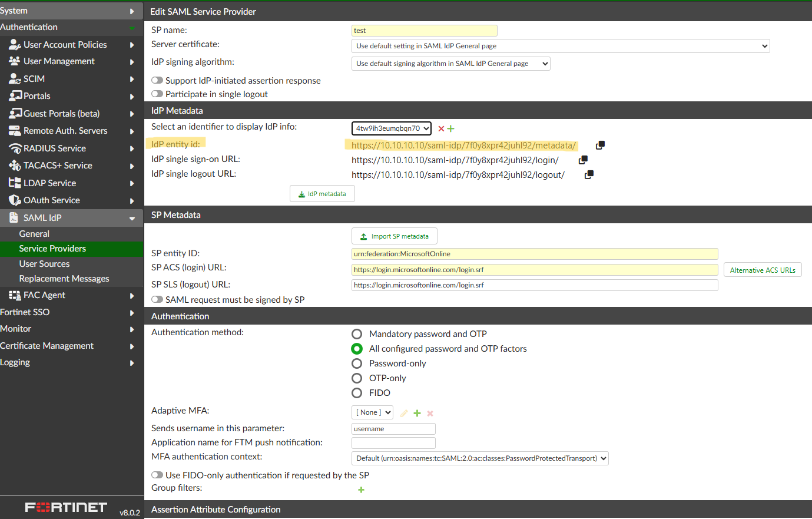Click the User Account Policies icon
The height and width of the screenshot is (519, 812).
click(15, 45)
